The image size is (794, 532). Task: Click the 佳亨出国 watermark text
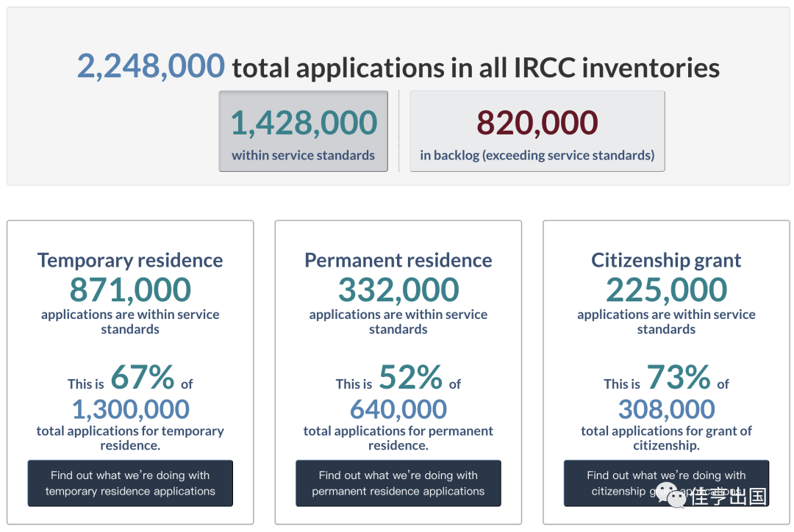[x=729, y=496]
